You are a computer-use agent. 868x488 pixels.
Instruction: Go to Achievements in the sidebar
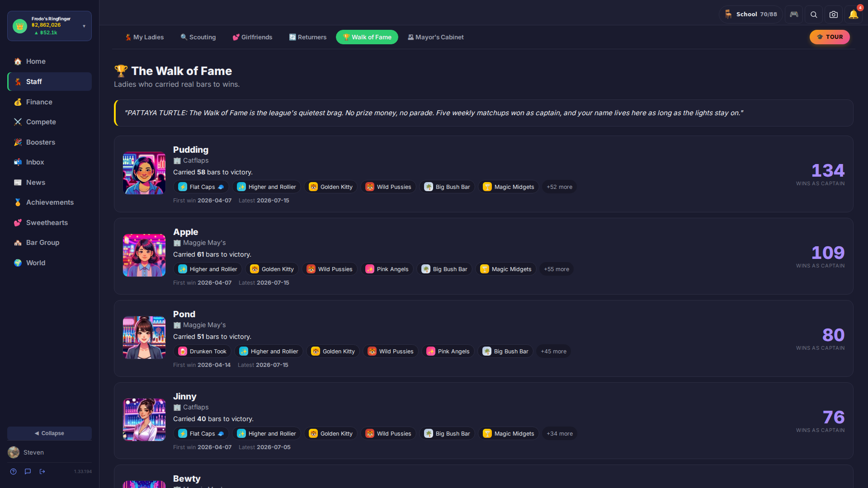(x=49, y=202)
